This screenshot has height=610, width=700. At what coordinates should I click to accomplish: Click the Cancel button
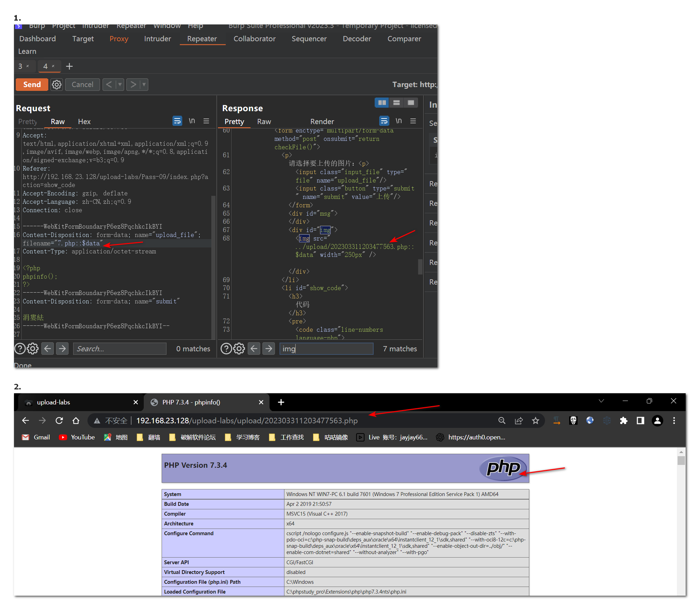point(82,85)
